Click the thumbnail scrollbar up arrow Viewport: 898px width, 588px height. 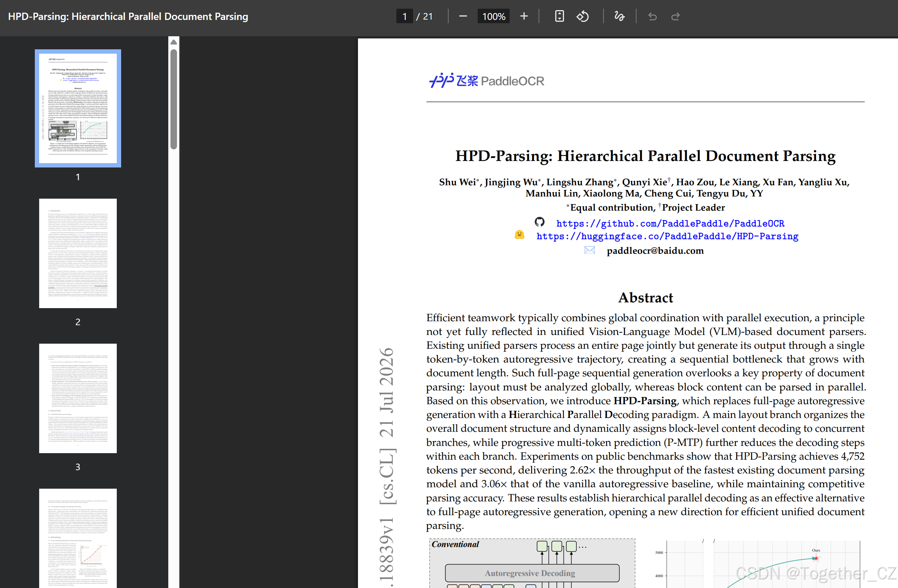pyautogui.click(x=174, y=42)
